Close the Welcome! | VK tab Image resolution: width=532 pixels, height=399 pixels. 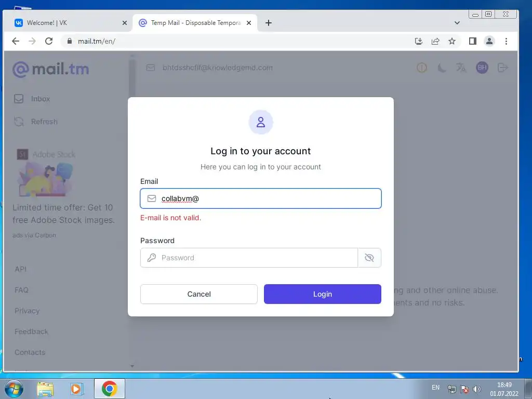pyautogui.click(x=125, y=23)
